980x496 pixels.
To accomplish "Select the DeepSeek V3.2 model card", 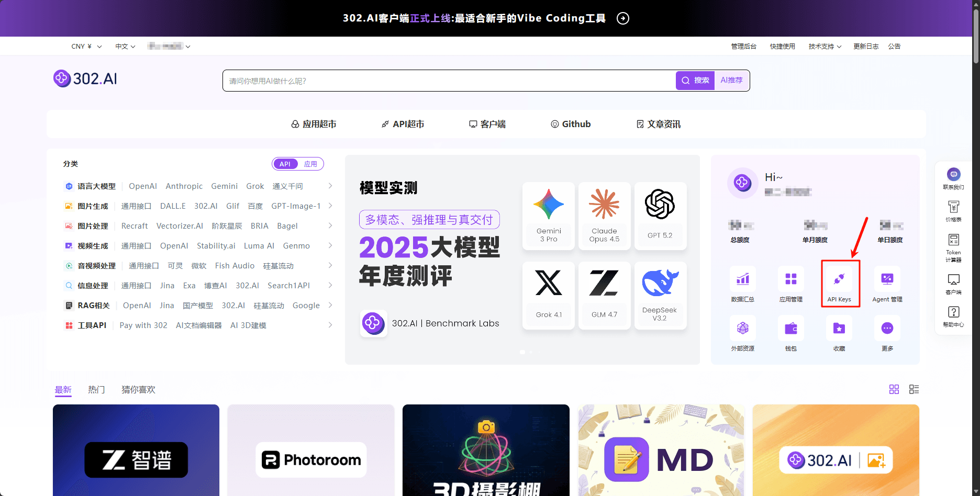I will coord(660,296).
